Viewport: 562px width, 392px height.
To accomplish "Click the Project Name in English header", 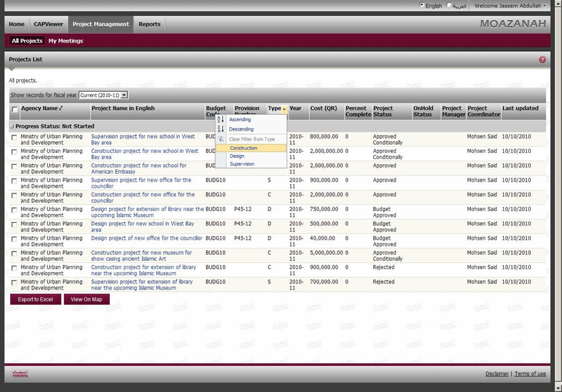I will [123, 108].
